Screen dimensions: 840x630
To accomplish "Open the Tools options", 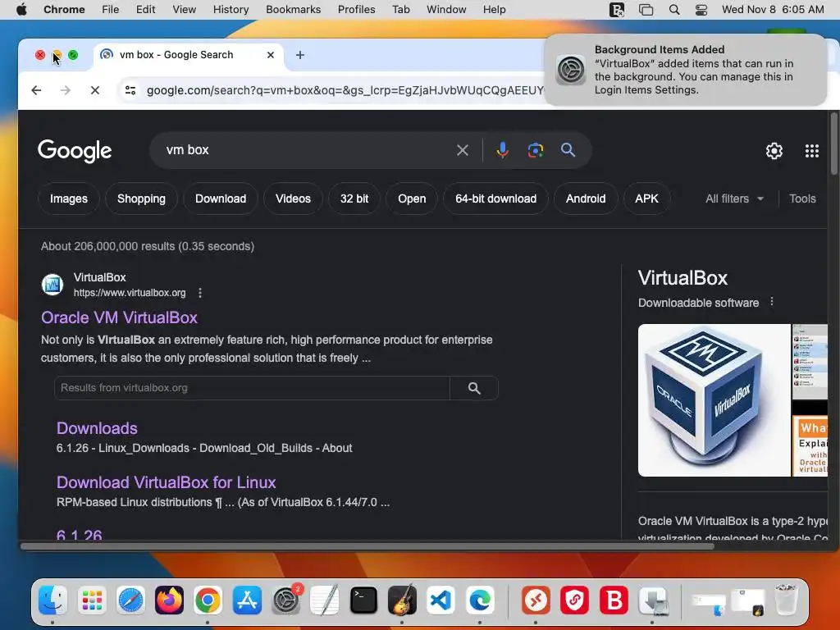I will (802, 199).
